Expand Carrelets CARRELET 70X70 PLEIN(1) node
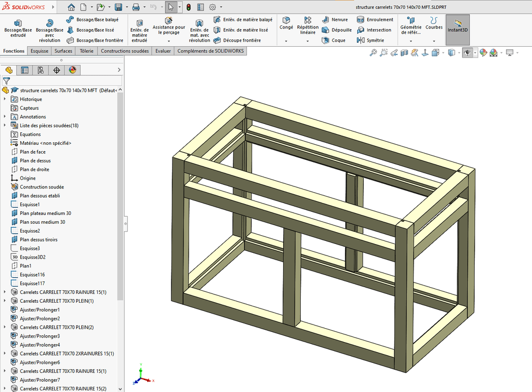 coord(5,301)
